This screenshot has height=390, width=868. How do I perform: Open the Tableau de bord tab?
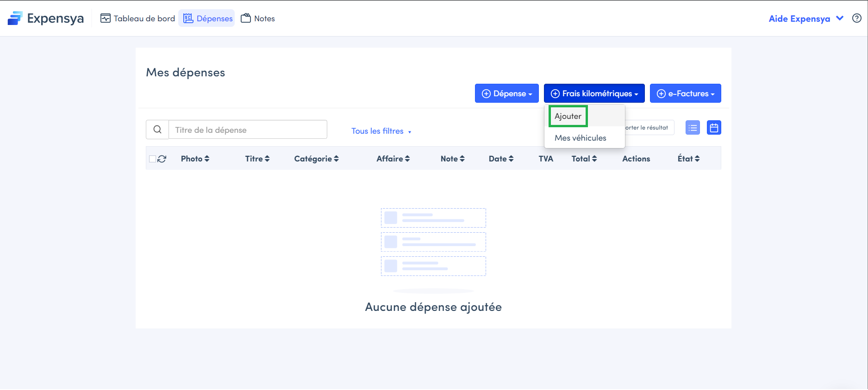click(138, 19)
